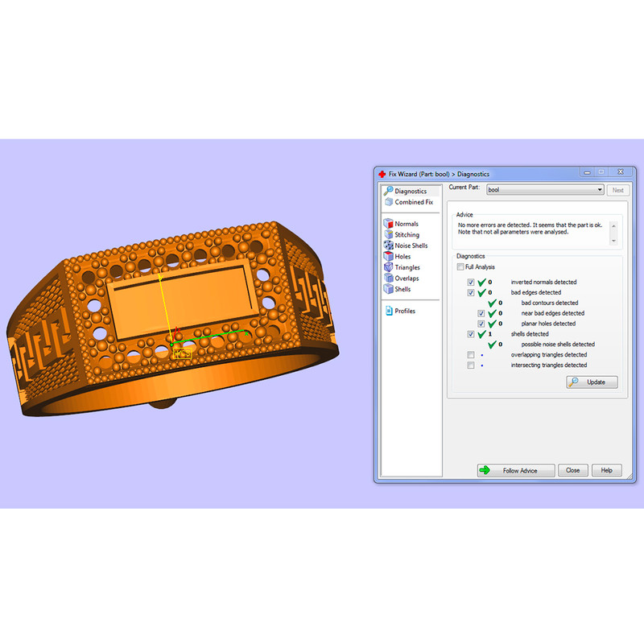Open the Triangles section

[x=407, y=267]
